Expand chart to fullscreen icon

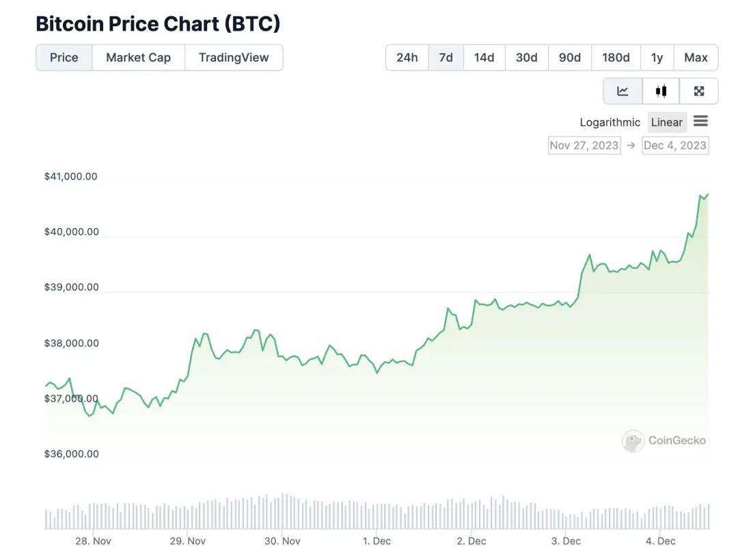click(699, 91)
